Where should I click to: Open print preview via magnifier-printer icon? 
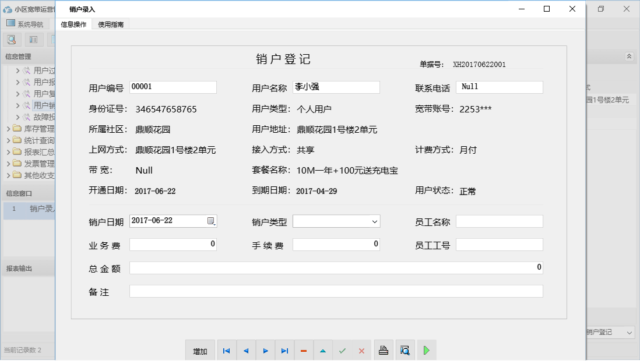click(405, 349)
